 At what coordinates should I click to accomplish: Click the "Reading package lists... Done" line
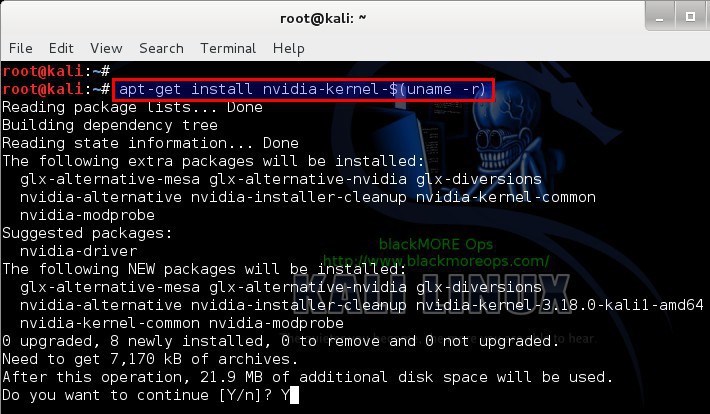tap(132, 107)
